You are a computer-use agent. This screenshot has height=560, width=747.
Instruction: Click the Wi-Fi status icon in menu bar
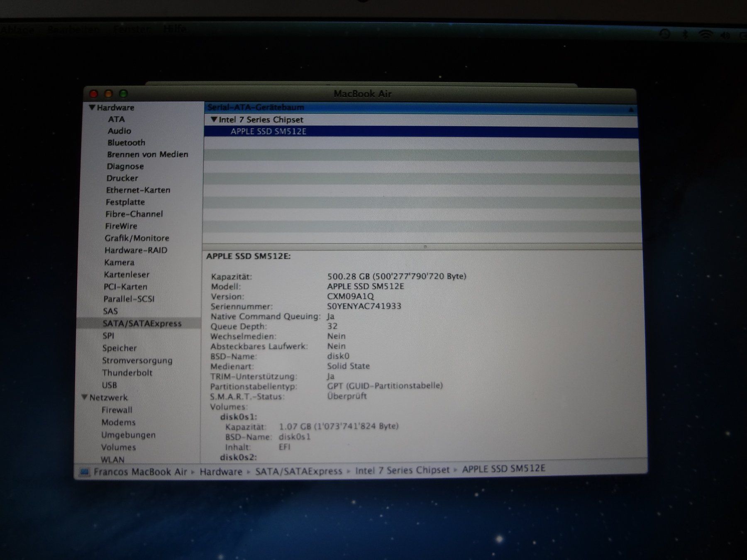coord(705,35)
